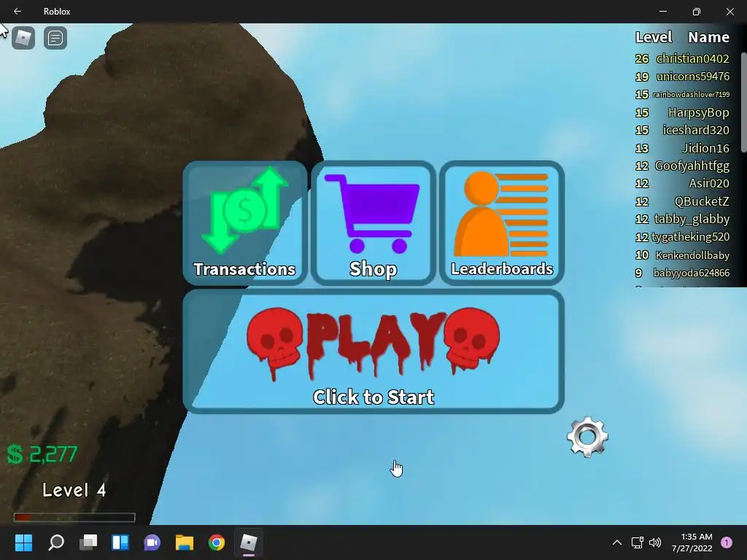The height and width of the screenshot is (560, 747).
Task: Open Windows Search from the taskbar
Action: tap(56, 542)
